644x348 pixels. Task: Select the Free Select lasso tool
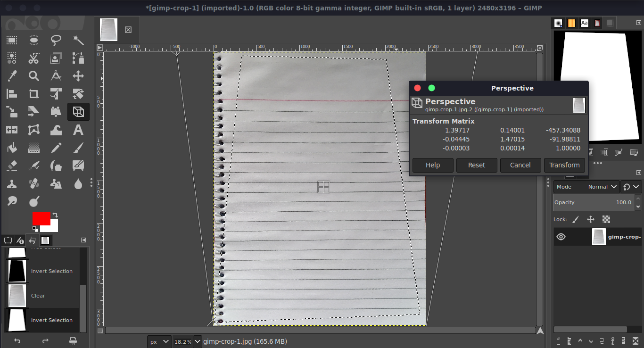(56, 41)
